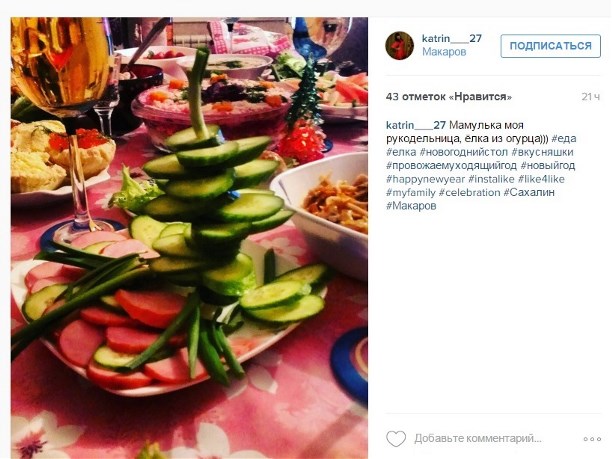
Task: Open the #celebration hashtag
Action: click(469, 192)
